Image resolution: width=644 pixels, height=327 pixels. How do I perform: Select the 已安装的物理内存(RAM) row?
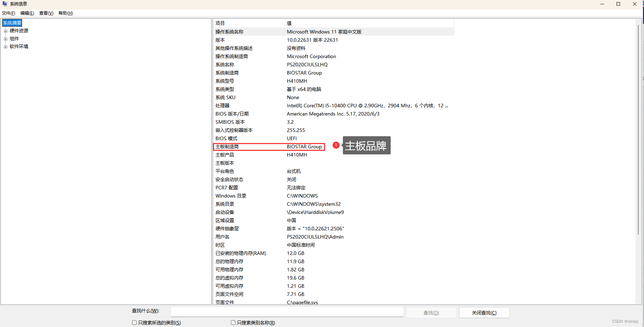[334, 253]
